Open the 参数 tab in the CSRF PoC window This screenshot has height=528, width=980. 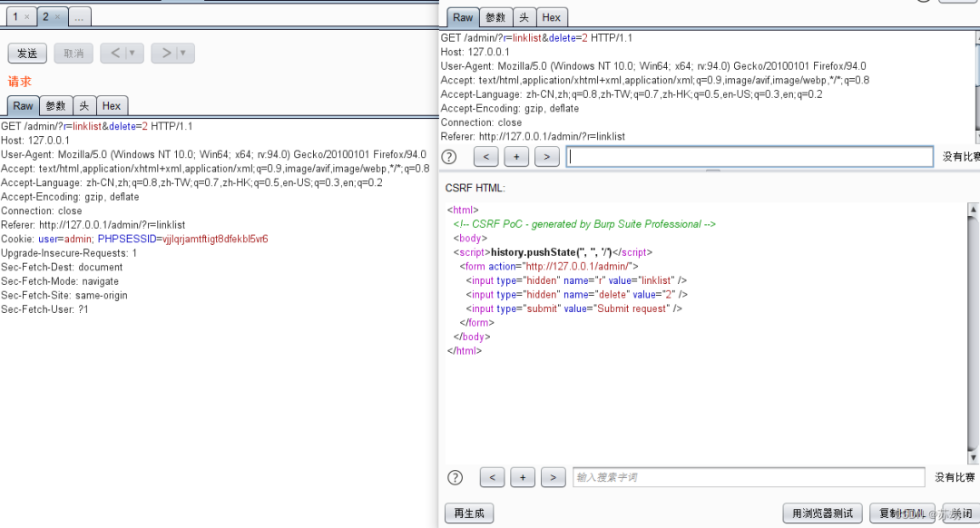(x=495, y=17)
